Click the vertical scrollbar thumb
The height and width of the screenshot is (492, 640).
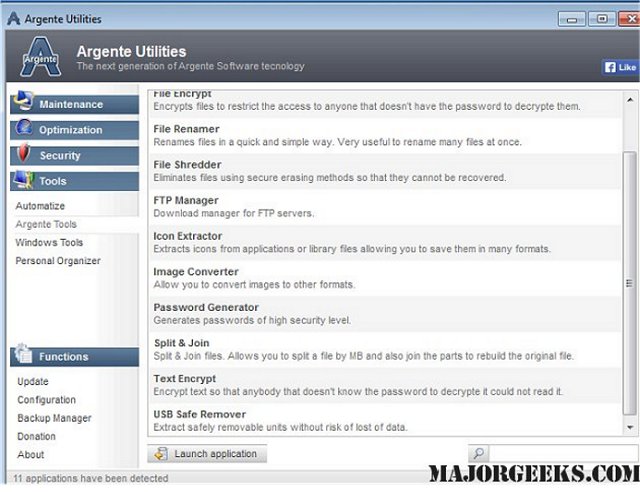(630, 283)
